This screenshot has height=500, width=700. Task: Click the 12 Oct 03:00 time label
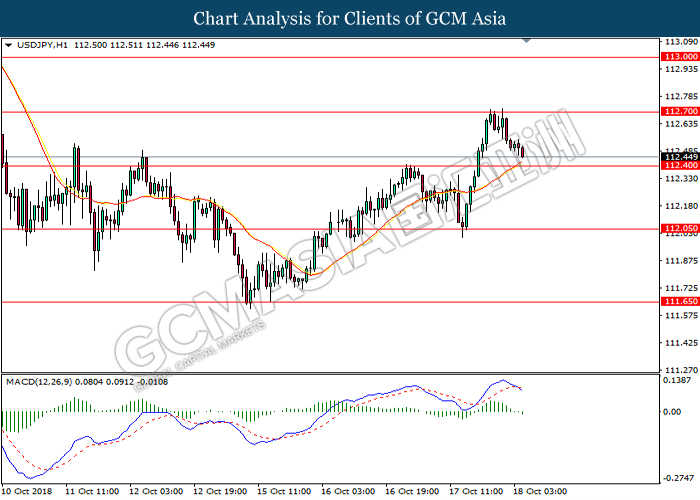click(x=156, y=492)
